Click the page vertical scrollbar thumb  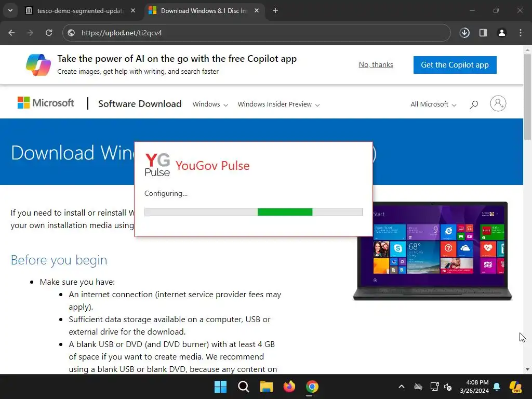tap(527, 97)
